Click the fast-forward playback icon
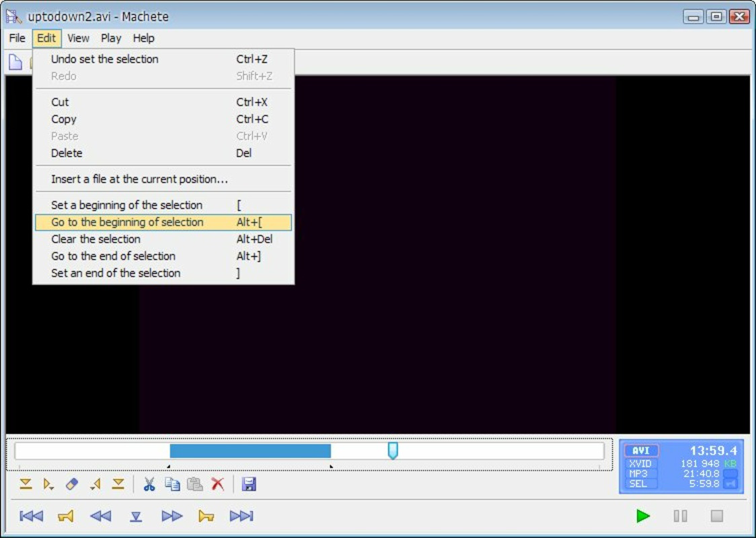This screenshot has height=538, width=756. coord(173,516)
